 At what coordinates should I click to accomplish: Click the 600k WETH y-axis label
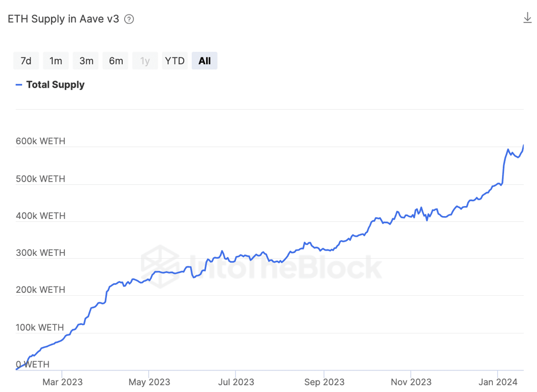(x=40, y=141)
